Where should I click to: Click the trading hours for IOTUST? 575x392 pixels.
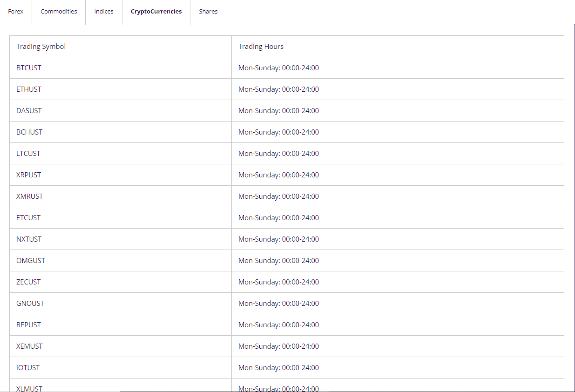(x=278, y=367)
